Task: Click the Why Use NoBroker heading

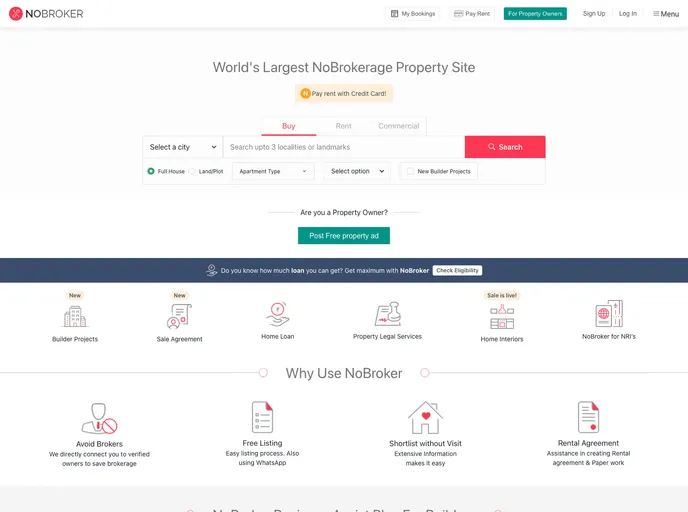Action: [344, 373]
